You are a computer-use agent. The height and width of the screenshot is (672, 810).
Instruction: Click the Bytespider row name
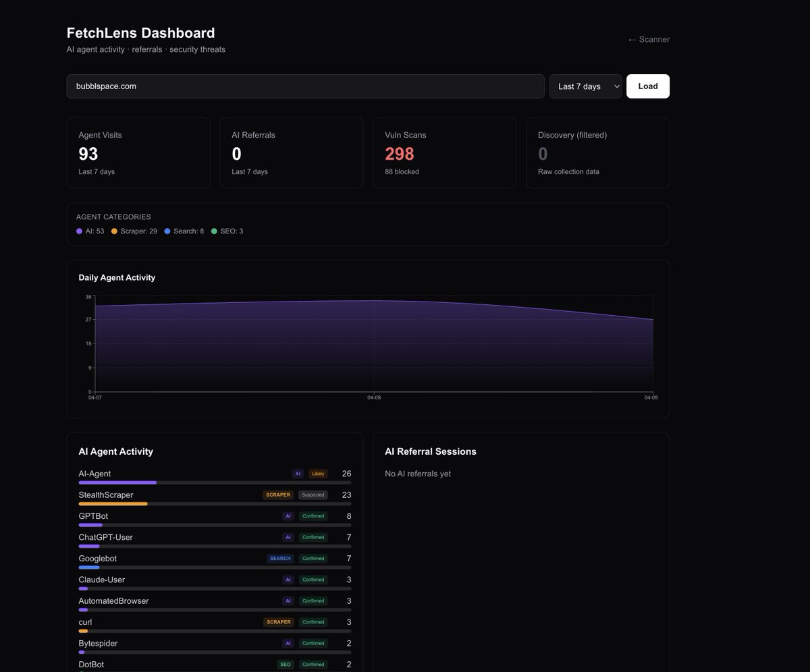coord(98,643)
